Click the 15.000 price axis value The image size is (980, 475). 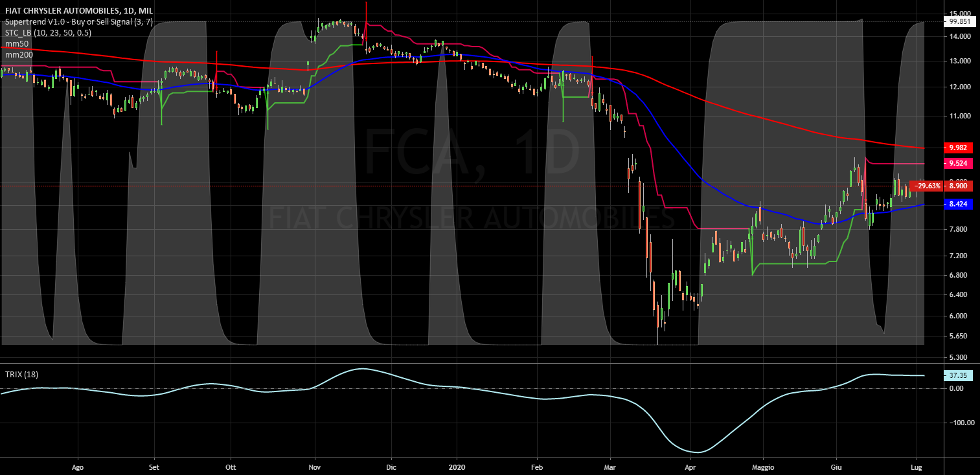[960, 13]
